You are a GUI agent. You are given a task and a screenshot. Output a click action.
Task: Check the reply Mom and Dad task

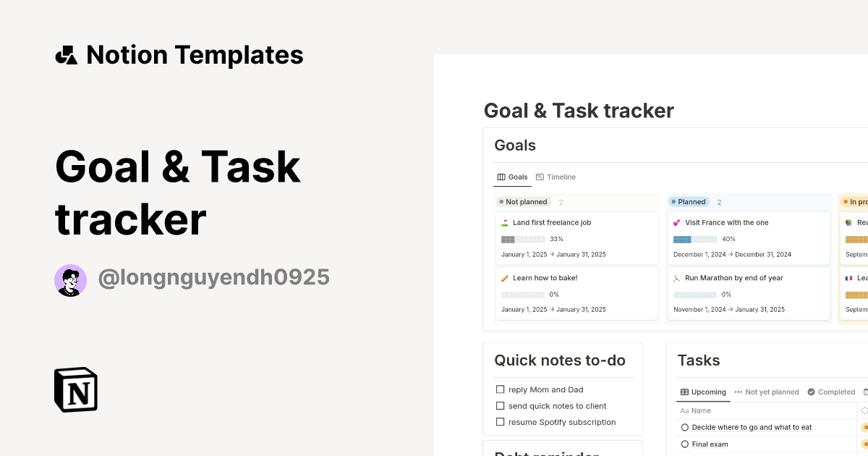500,389
